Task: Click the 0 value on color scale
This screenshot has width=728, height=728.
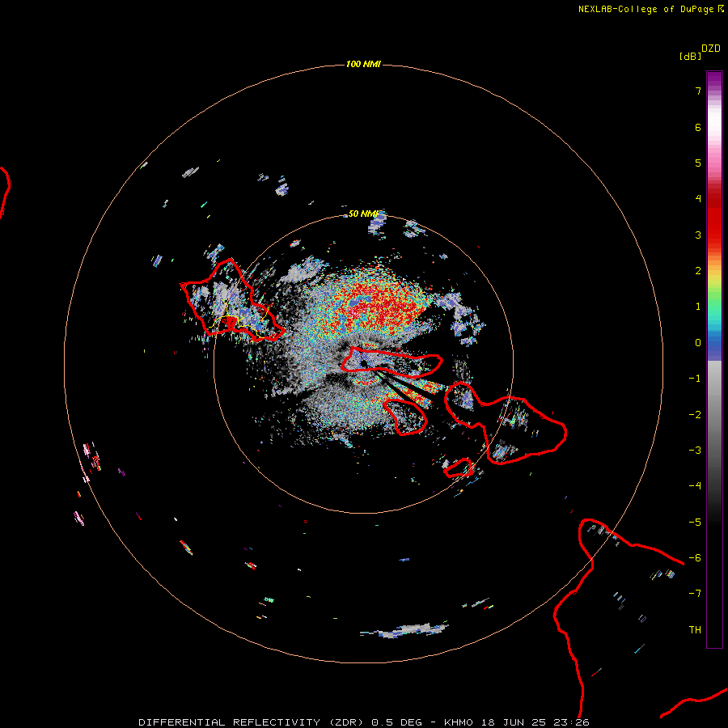Action: 698,343
